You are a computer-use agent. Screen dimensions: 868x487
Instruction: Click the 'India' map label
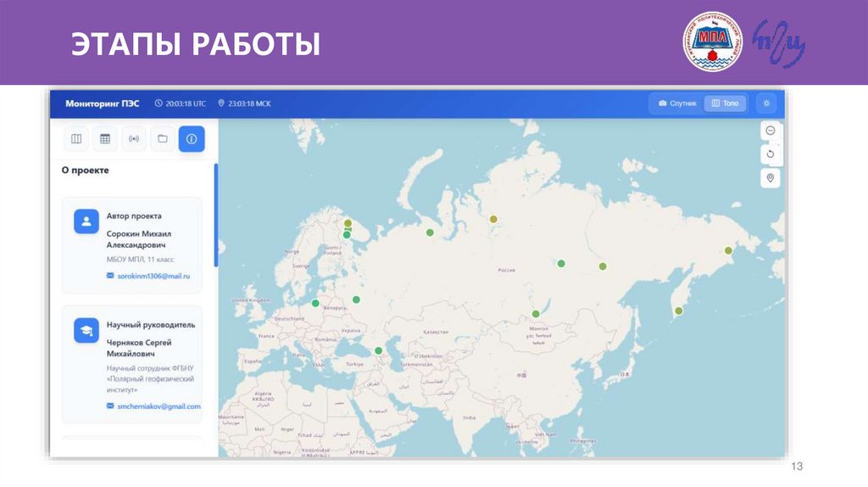pyautogui.click(x=470, y=417)
